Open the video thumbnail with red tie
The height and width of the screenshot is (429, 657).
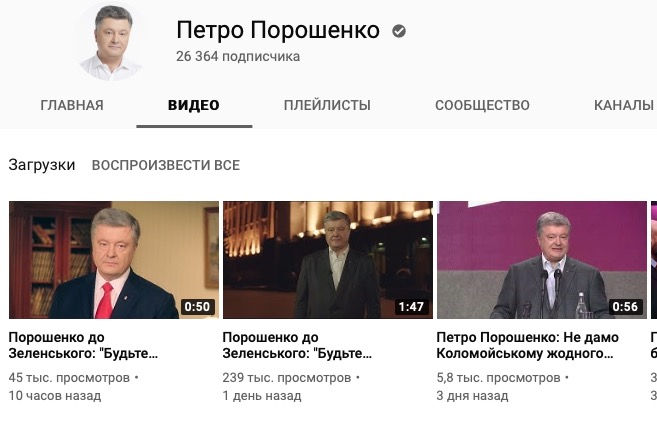coord(114,260)
